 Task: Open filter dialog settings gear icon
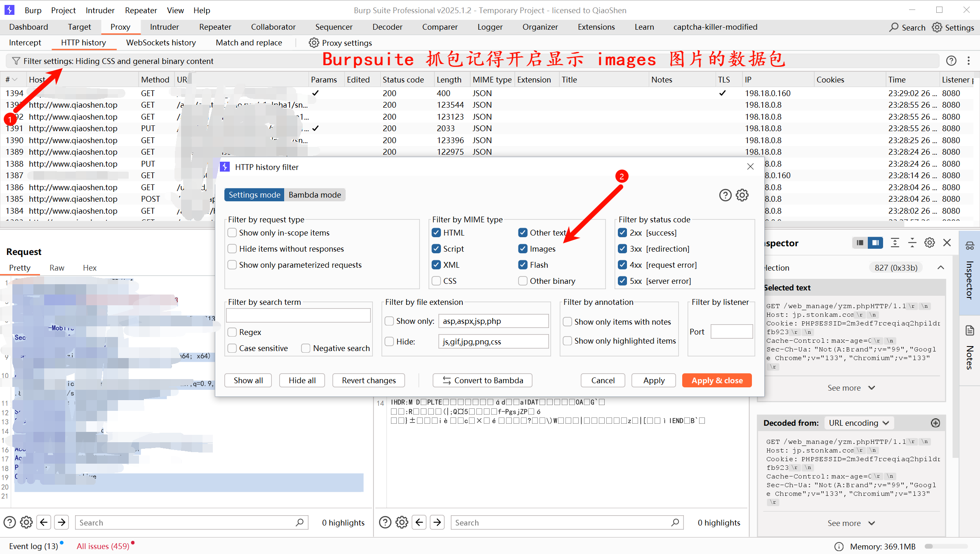(742, 195)
